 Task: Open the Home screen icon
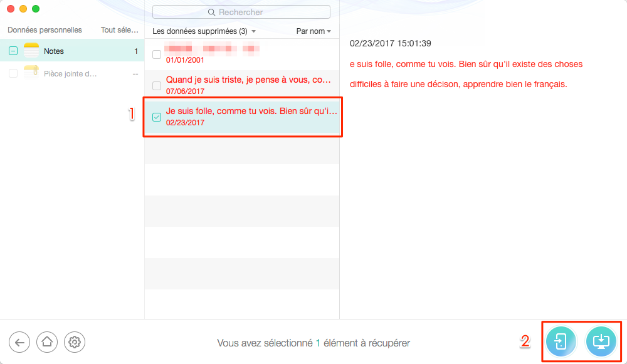click(47, 343)
